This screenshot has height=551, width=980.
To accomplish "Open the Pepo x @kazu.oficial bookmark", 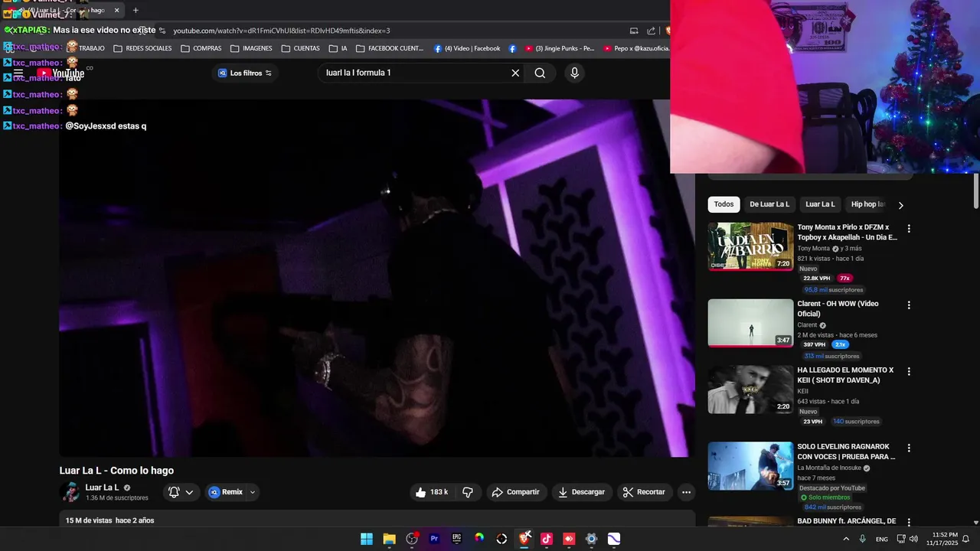I will [x=635, y=48].
